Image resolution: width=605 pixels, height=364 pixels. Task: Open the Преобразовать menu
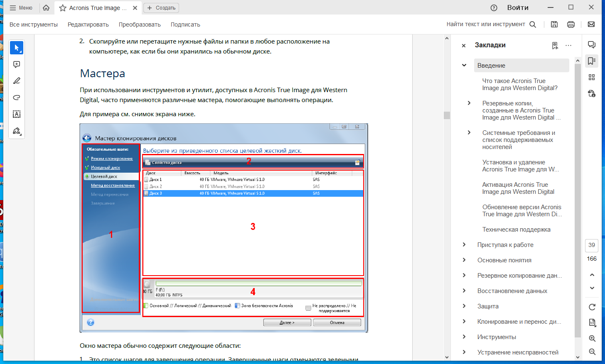(x=140, y=24)
